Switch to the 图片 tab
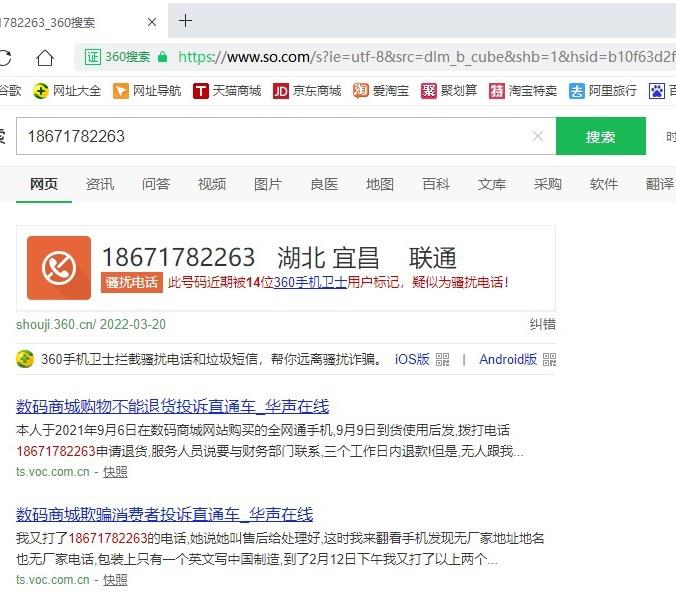The height and width of the screenshot is (610, 676). pos(268,184)
